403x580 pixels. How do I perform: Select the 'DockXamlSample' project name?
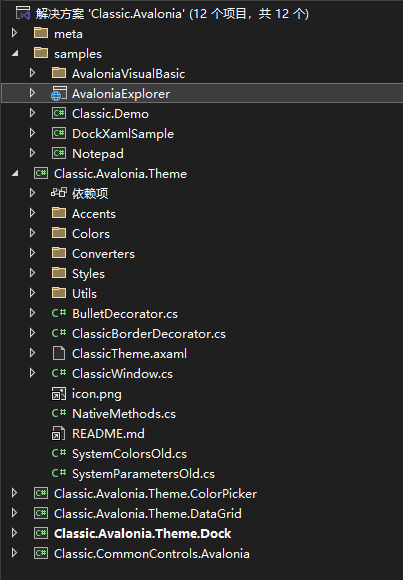pyautogui.click(x=123, y=134)
